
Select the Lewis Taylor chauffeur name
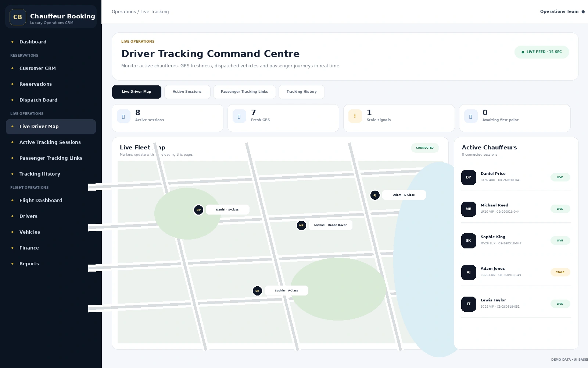click(493, 300)
